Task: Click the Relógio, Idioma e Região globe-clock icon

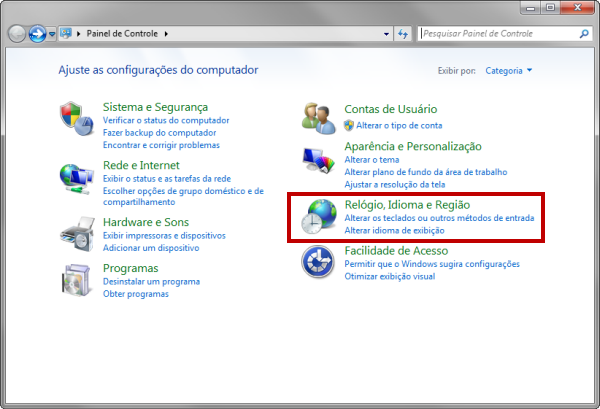Action: 318,217
